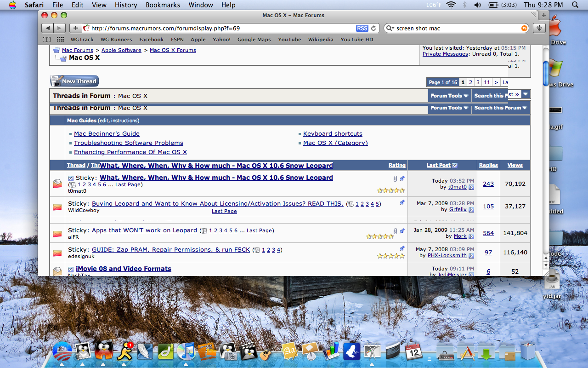The width and height of the screenshot is (588, 368).
Task: Go to last post icon beside PHX-Locksmith
Action: (471, 256)
